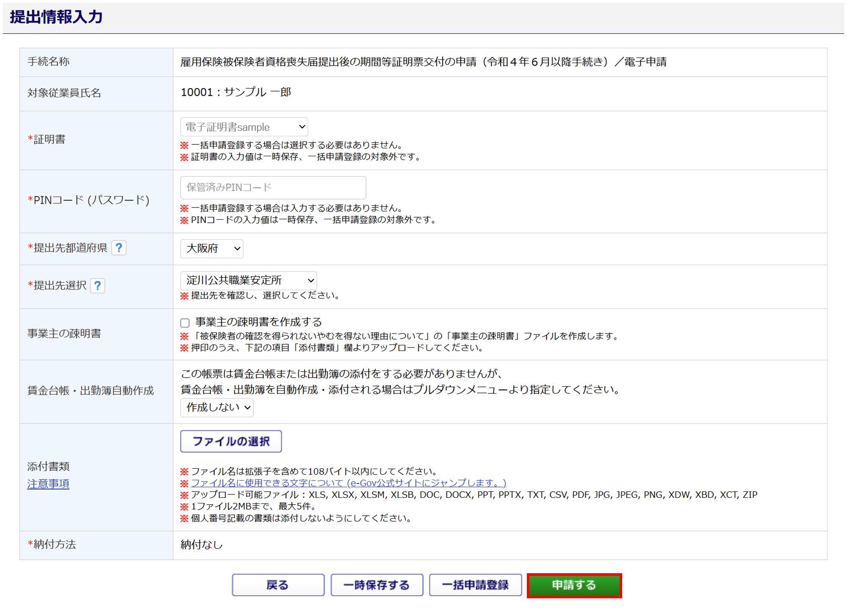Open the 作成しない dropdown menu
This screenshot has height=616, width=847.
(217, 407)
